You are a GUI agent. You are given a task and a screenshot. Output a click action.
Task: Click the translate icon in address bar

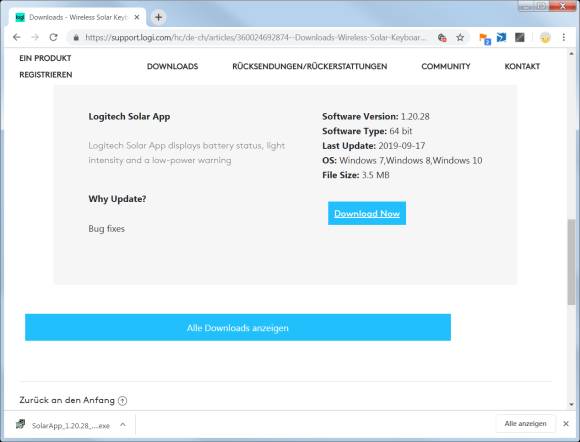click(442, 37)
